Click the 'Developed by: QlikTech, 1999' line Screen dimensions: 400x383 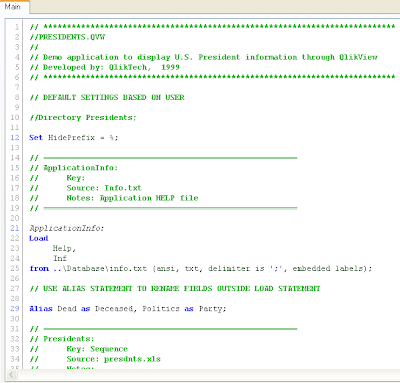(x=104, y=67)
